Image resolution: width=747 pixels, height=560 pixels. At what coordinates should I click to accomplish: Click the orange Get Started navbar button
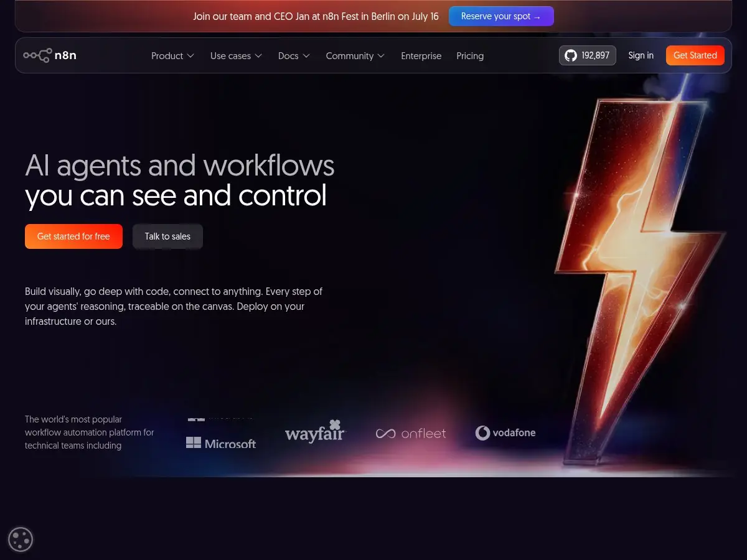pyautogui.click(x=695, y=55)
